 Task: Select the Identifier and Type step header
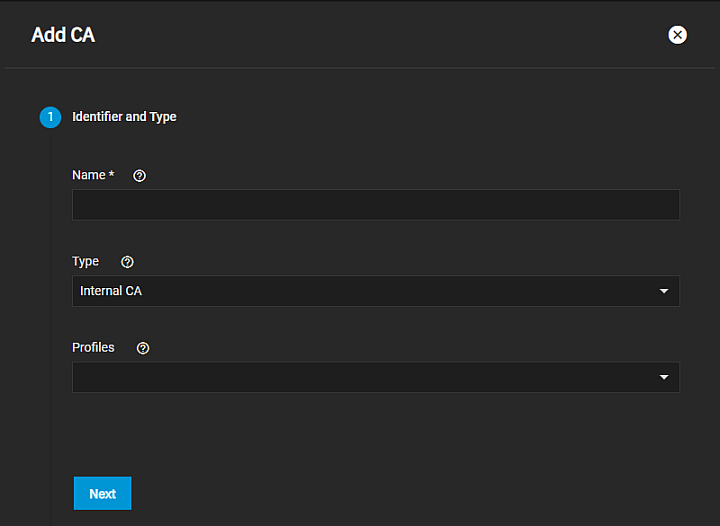point(124,117)
